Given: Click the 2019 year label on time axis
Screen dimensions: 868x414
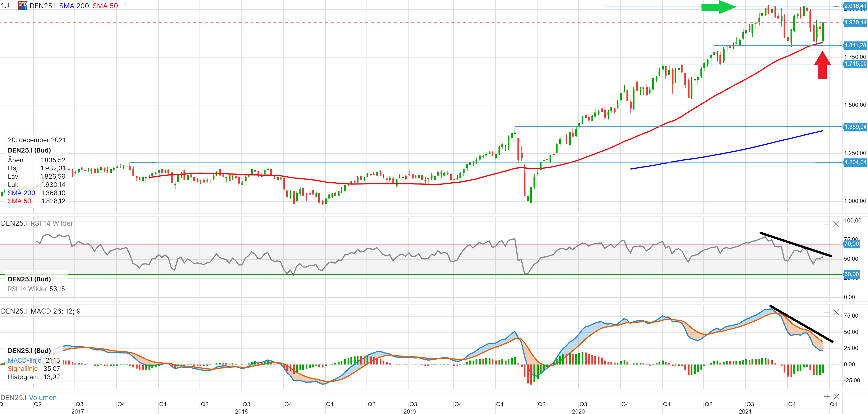Looking at the screenshot, I should click(410, 411).
